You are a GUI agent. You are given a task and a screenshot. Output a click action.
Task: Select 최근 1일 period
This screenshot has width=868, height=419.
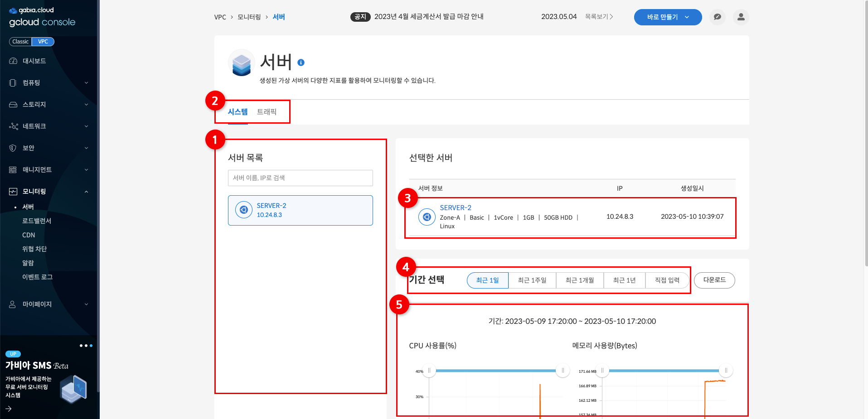(488, 280)
